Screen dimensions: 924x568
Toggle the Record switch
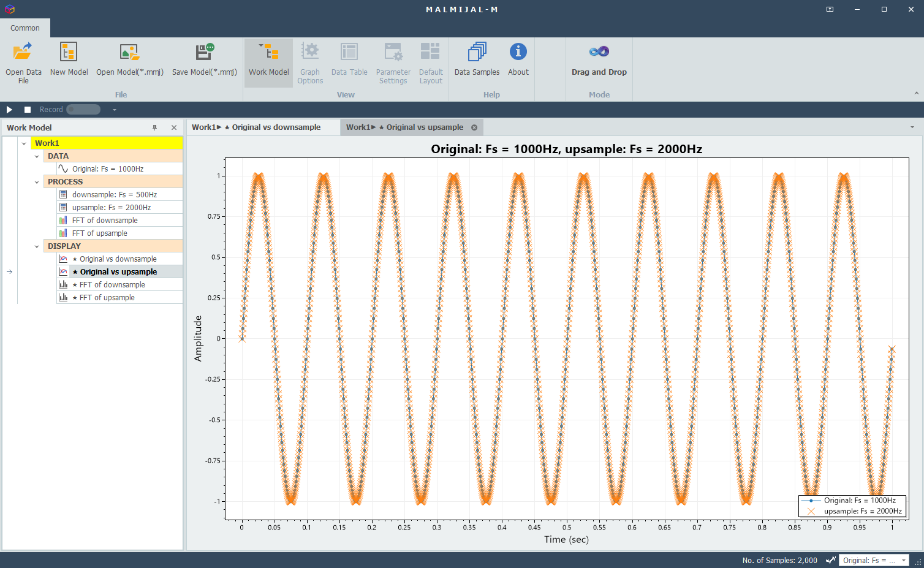pyautogui.click(x=83, y=110)
